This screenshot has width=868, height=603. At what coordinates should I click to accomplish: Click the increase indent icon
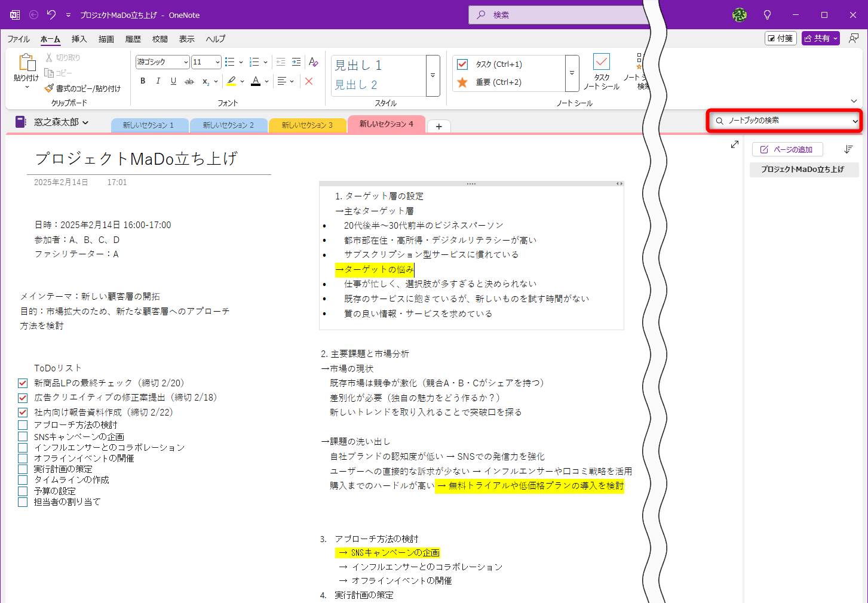(x=296, y=61)
